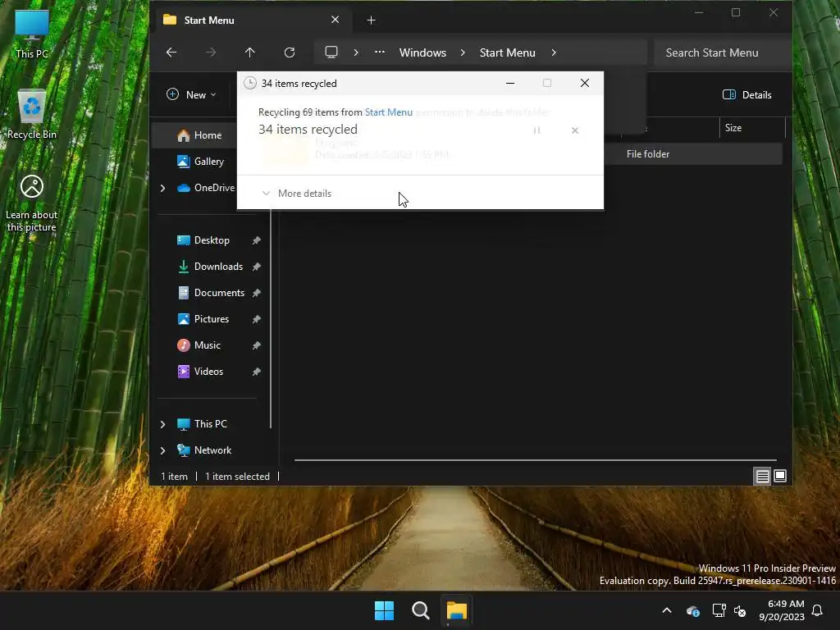Close the recycle progress dialog
The width and height of the screenshot is (840, 630).
click(584, 83)
